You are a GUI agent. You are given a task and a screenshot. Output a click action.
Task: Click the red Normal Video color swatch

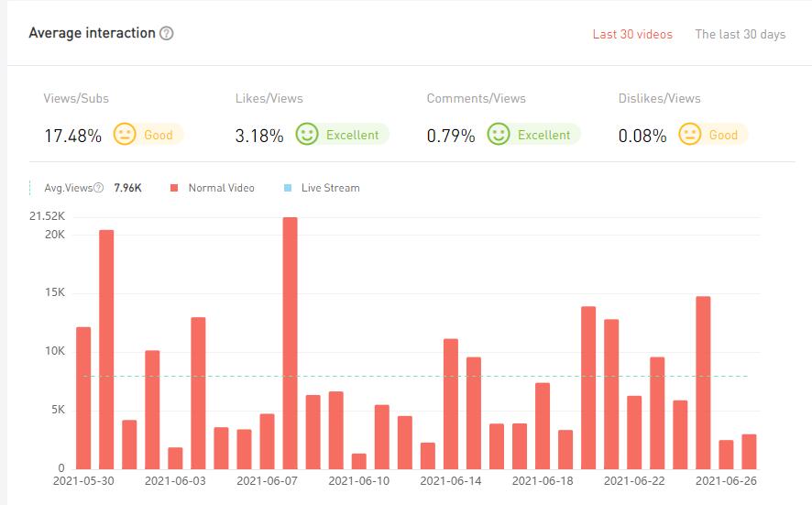tap(173, 188)
